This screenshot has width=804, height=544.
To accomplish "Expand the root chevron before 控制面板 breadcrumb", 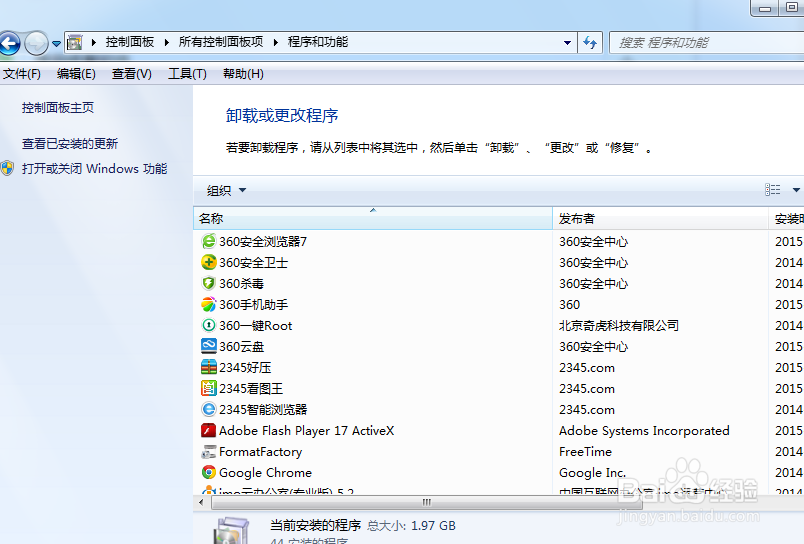I will click(x=93, y=43).
